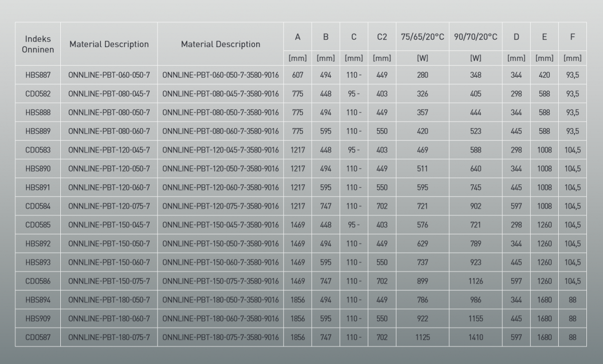The image size is (603, 364).
Task: Select the 90/70/20°C column header
Action: (475, 37)
